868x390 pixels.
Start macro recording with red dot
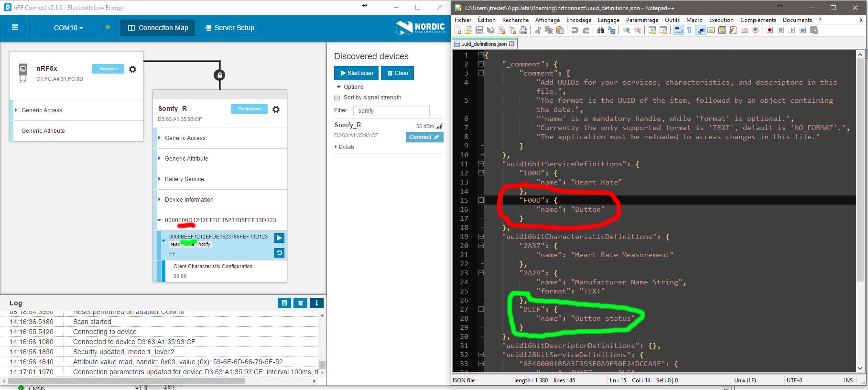click(x=770, y=30)
